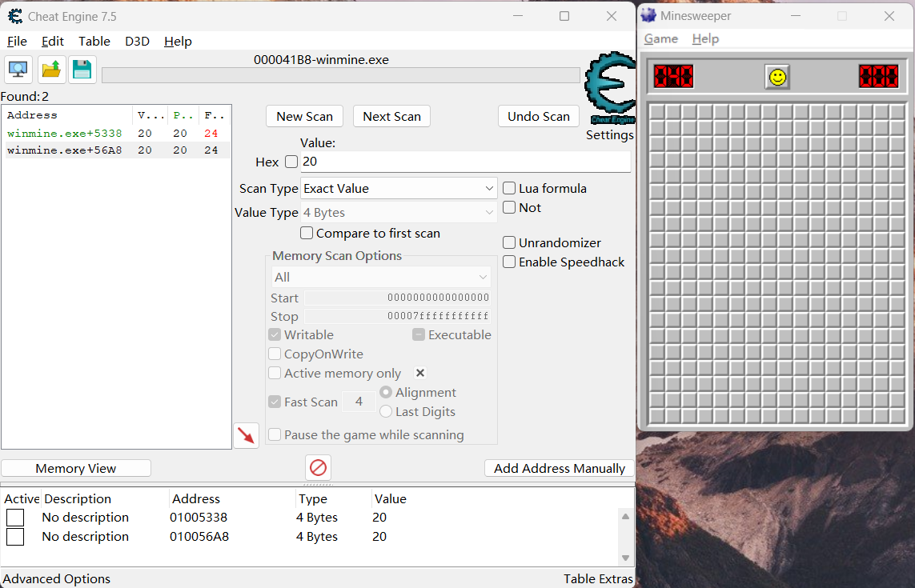Click the Minesweeper yellow smiley face

click(x=777, y=77)
